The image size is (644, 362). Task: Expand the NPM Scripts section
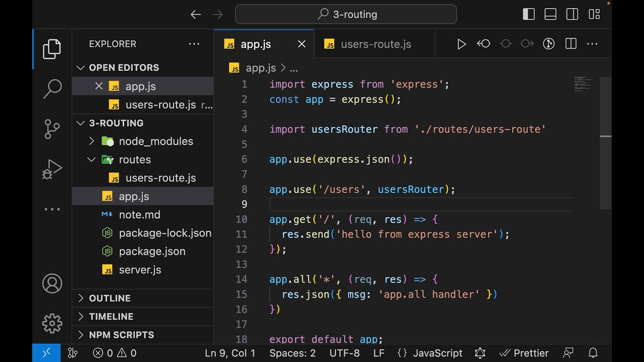tap(143, 335)
